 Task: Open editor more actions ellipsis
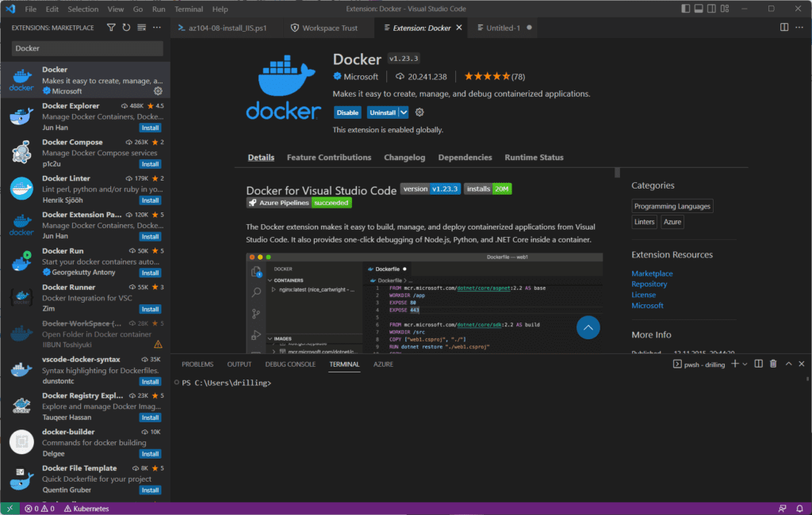coord(799,28)
